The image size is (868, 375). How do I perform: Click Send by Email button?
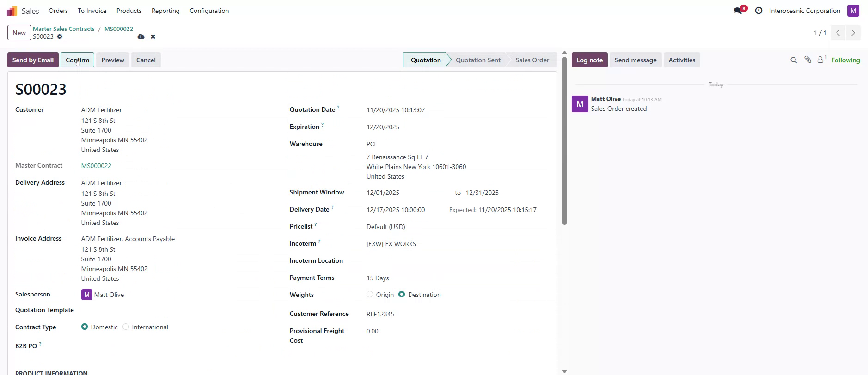click(x=33, y=60)
